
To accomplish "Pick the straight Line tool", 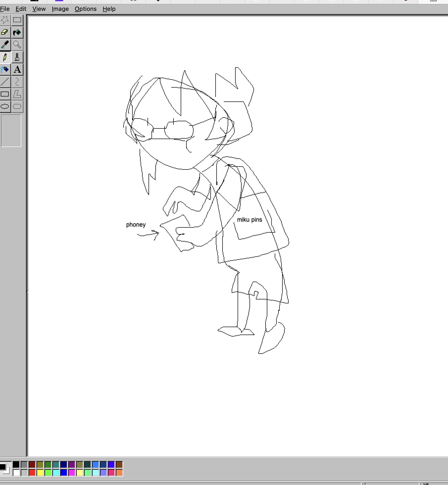I will [x=5, y=82].
